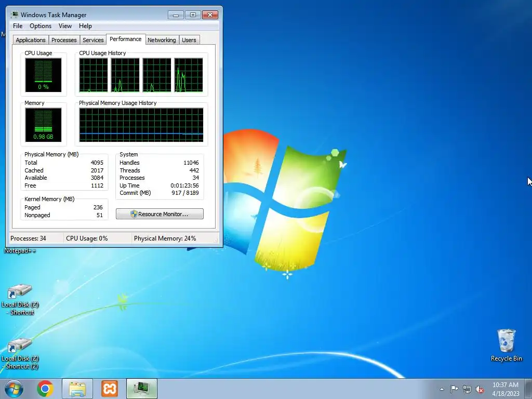532x399 pixels.
Task: Select Local Disk (Z) - Shortcut icon
Action: point(20,300)
